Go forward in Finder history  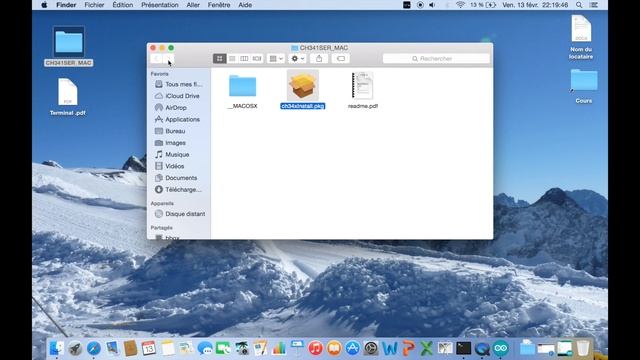169,59
